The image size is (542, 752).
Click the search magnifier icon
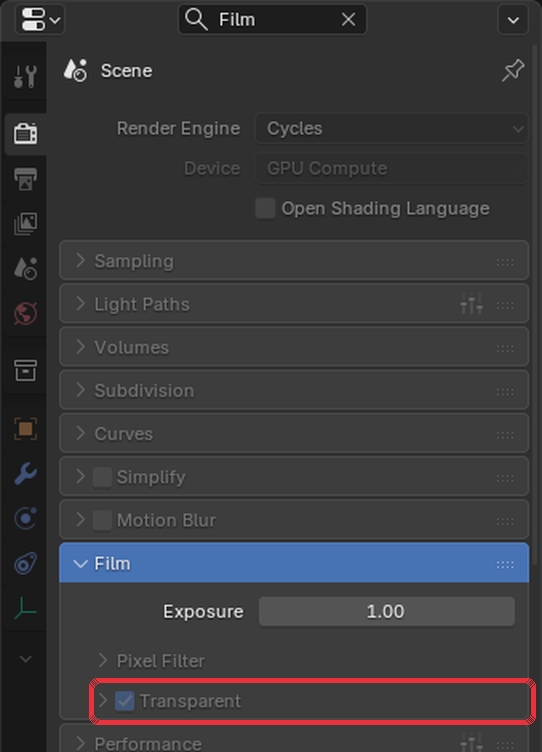coord(196,20)
